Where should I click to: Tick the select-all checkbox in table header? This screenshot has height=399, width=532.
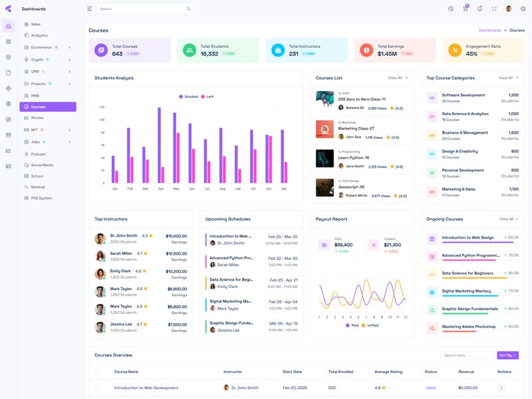[x=97, y=372]
